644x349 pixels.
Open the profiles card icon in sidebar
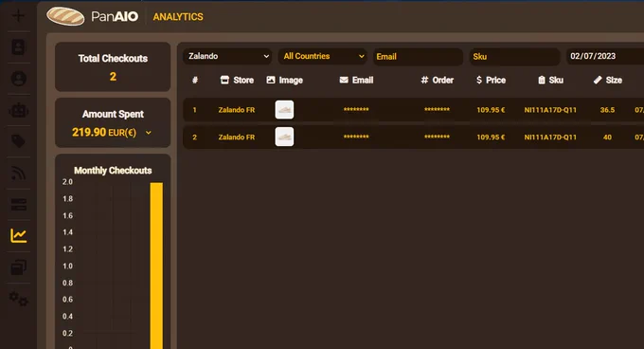(x=18, y=47)
